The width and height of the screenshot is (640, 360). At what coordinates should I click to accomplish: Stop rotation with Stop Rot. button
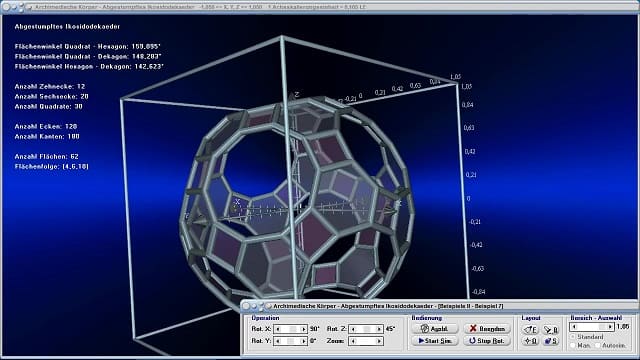coord(487,341)
